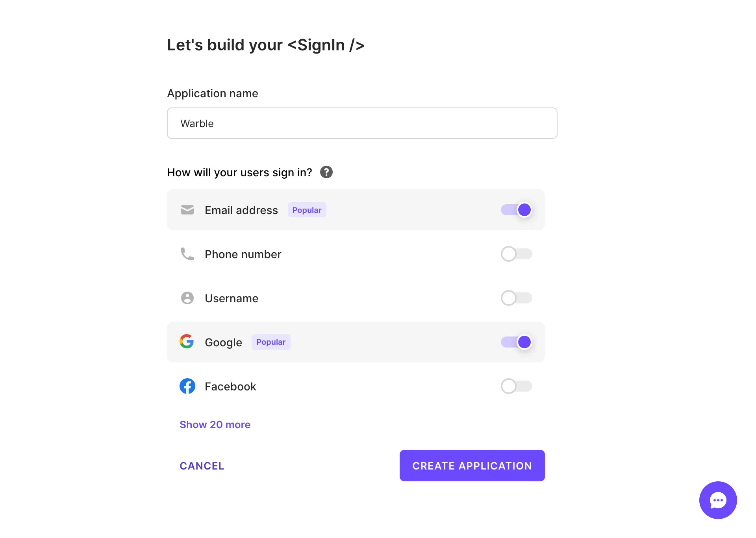
Task: Open the chat support bubble icon
Action: tap(718, 500)
